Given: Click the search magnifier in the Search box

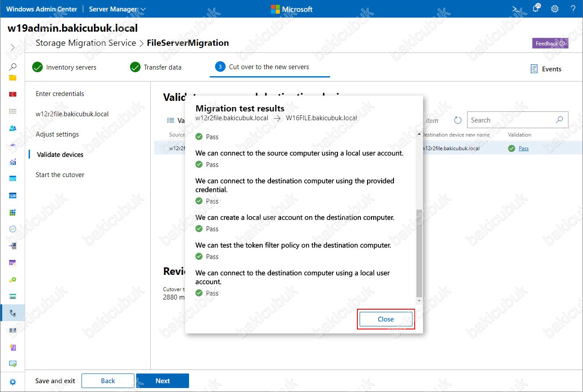Looking at the screenshot, I should click(x=559, y=120).
